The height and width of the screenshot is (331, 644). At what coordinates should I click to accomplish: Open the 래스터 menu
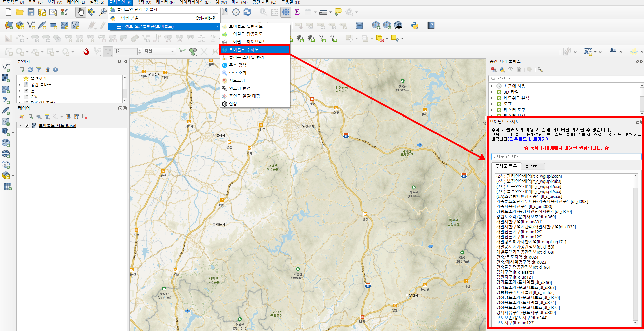tap(165, 2)
